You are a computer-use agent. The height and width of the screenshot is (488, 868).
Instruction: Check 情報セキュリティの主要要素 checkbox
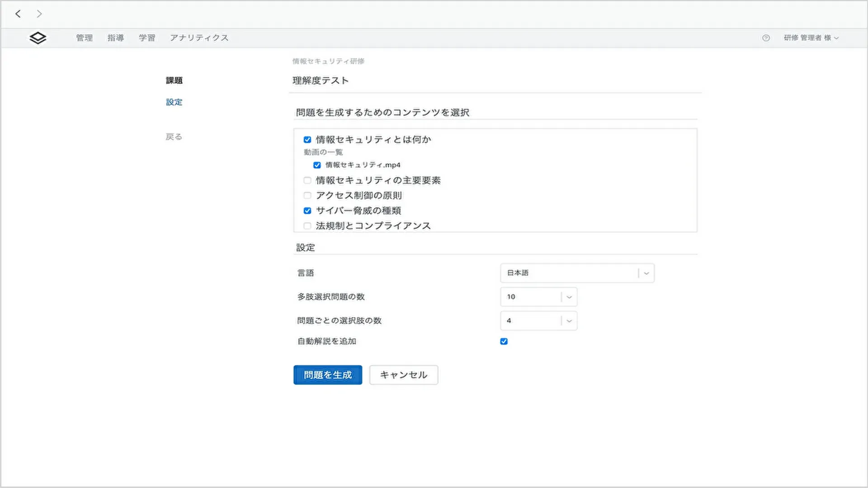coord(307,180)
